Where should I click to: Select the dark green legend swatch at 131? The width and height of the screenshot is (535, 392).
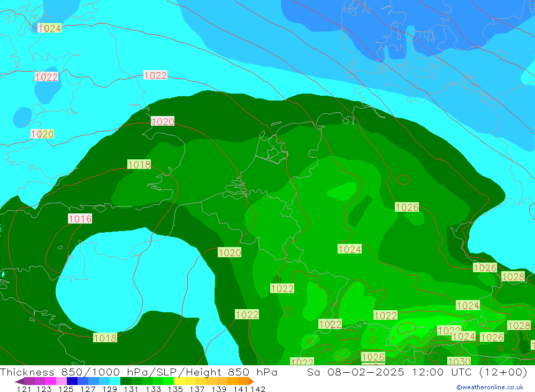click(126, 381)
